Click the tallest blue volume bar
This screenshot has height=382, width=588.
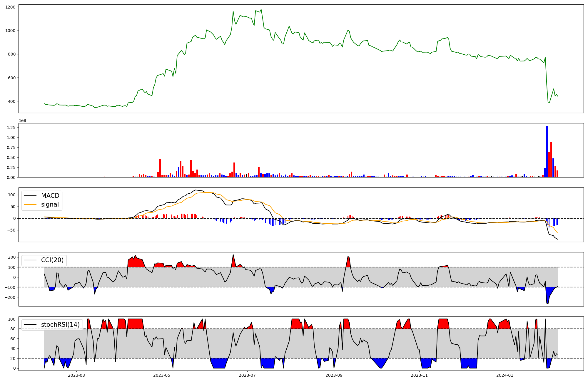click(547, 151)
